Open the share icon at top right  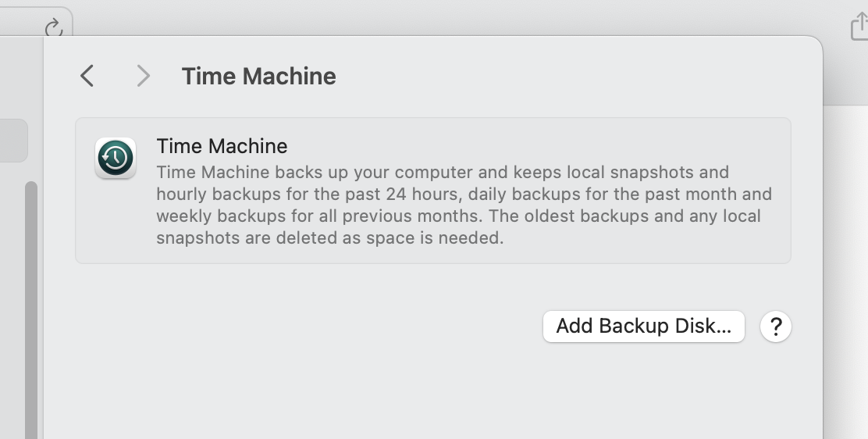coord(859,27)
